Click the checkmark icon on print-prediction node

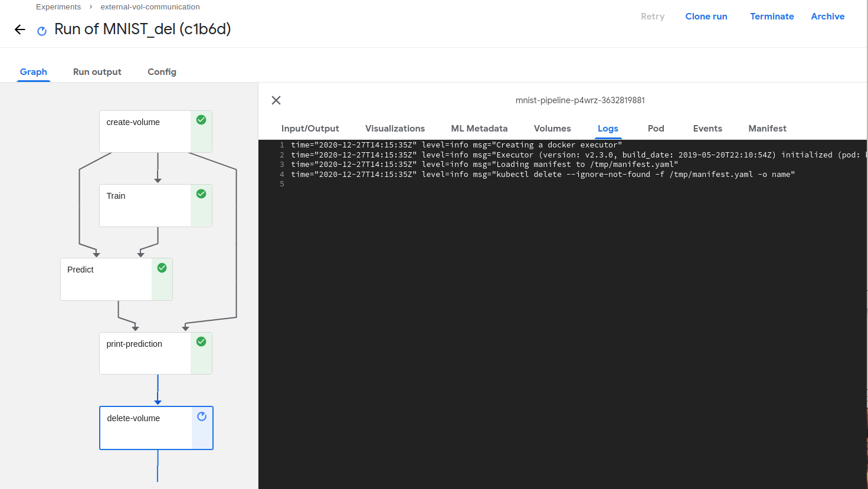[x=201, y=341]
